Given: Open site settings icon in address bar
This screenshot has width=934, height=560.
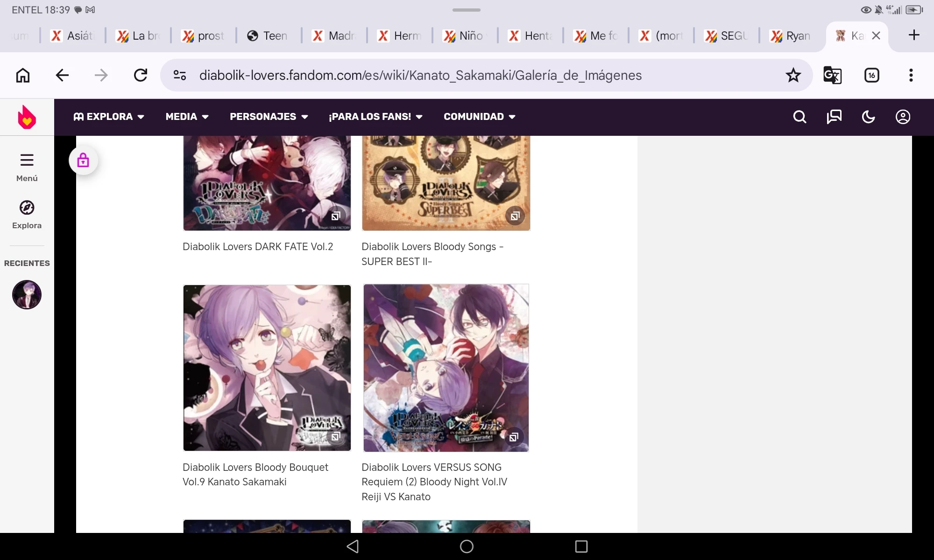Looking at the screenshot, I should point(180,75).
